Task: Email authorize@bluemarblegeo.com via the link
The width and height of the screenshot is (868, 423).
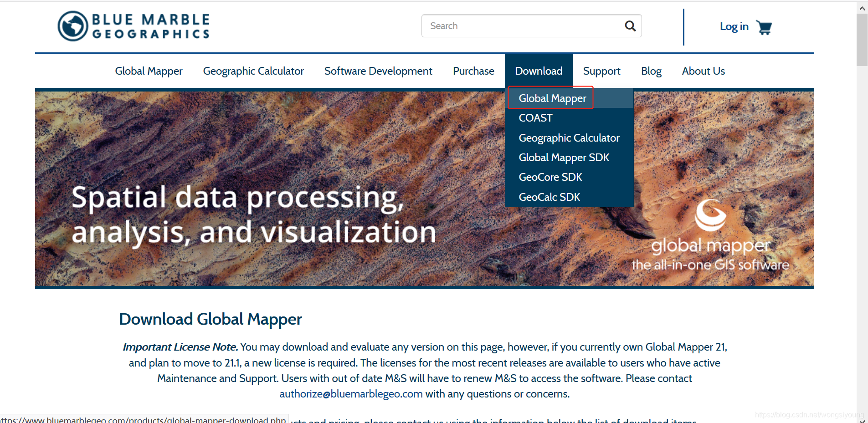Action: (350, 393)
